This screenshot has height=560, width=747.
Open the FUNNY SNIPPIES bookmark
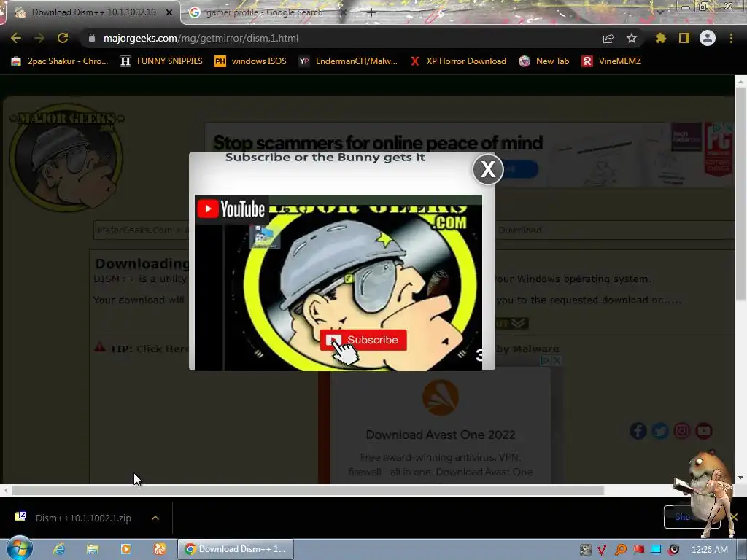point(161,61)
